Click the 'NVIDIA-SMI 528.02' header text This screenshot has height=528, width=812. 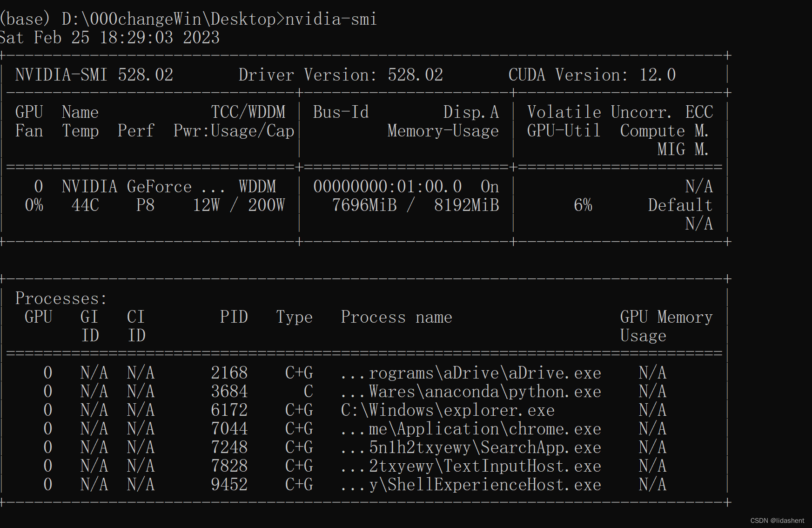point(94,75)
